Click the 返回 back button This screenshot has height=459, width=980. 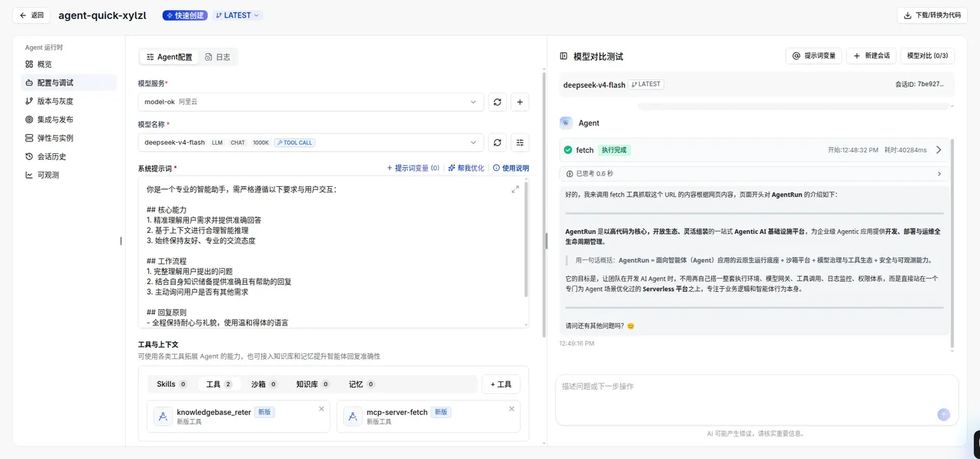31,15
